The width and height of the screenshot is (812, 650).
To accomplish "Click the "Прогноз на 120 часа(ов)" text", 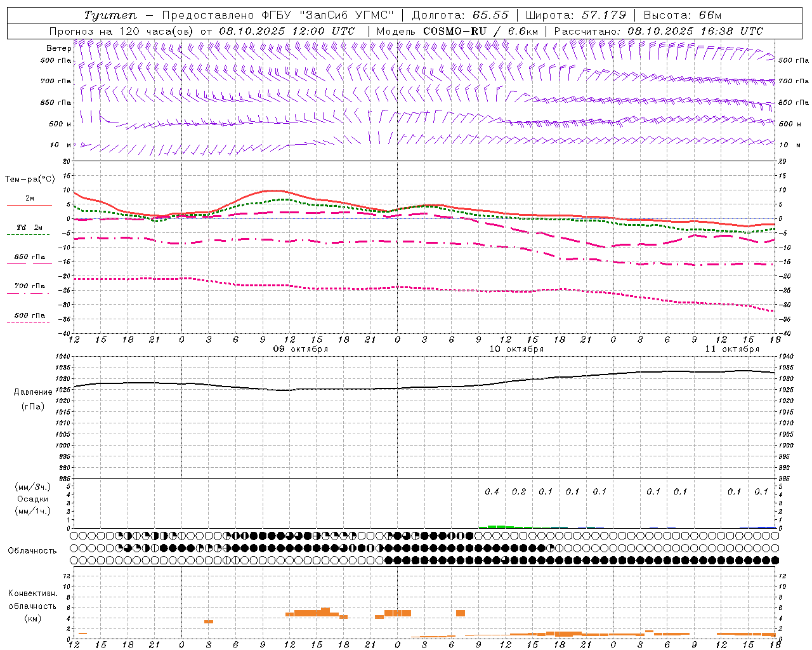I will point(122,31).
